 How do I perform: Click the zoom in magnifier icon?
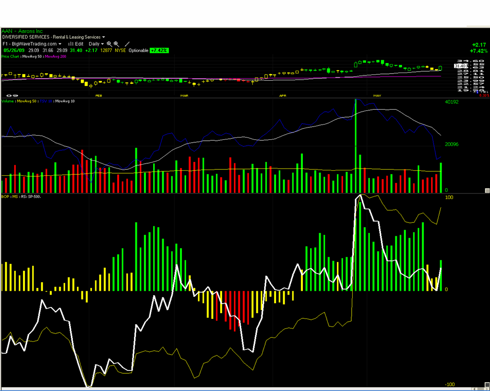point(109,44)
